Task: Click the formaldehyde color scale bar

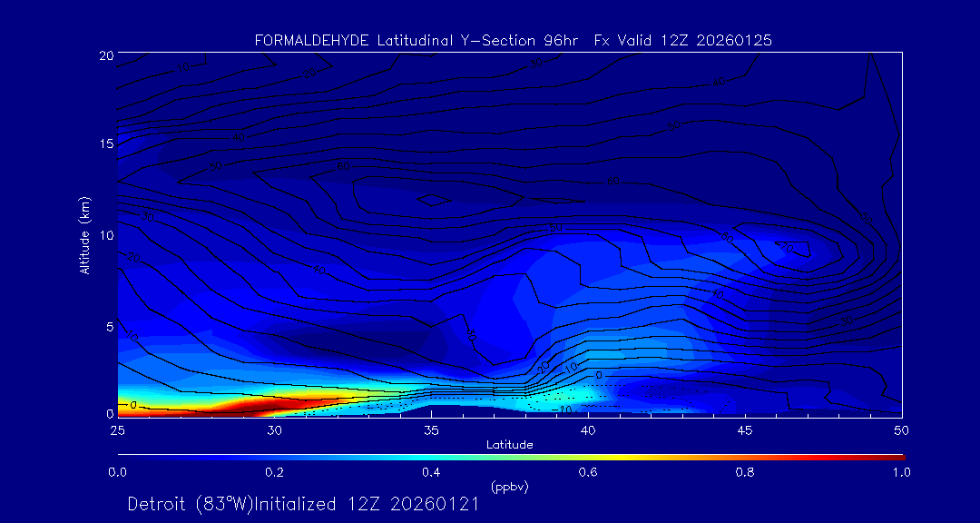Action: coord(511,458)
